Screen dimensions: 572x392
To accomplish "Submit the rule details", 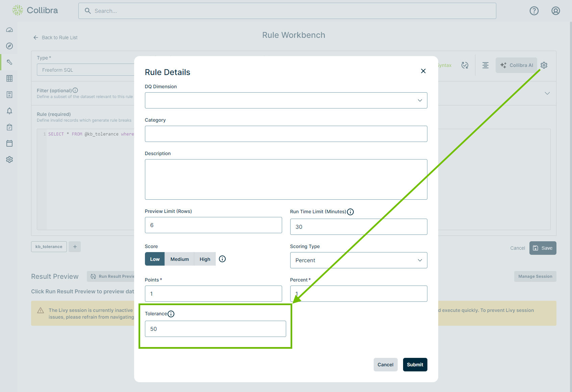I will pyautogui.click(x=415, y=365).
